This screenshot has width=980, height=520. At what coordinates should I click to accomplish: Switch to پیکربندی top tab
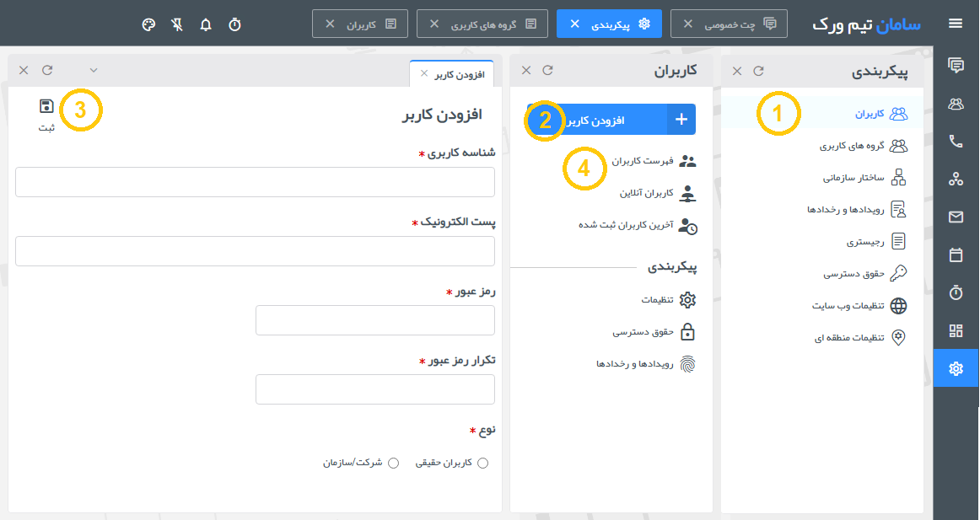(x=609, y=24)
